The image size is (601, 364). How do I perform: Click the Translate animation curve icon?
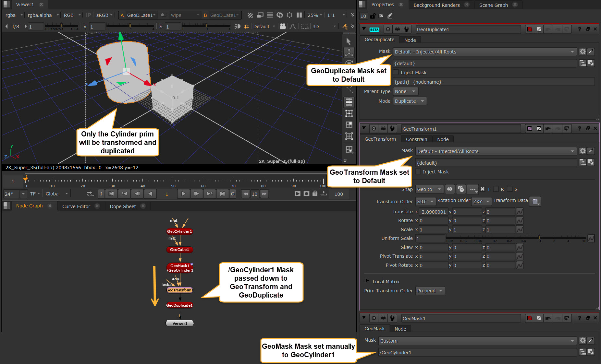tap(520, 212)
